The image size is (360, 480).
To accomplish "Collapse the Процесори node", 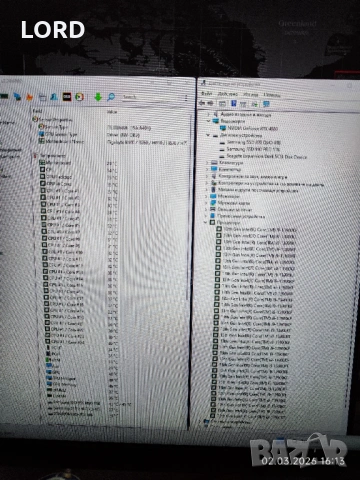I will [206, 222].
